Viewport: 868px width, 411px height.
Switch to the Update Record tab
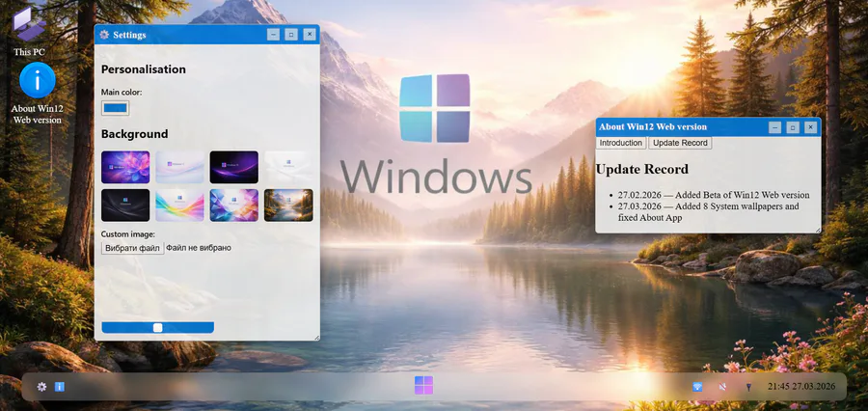tap(680, 143)
